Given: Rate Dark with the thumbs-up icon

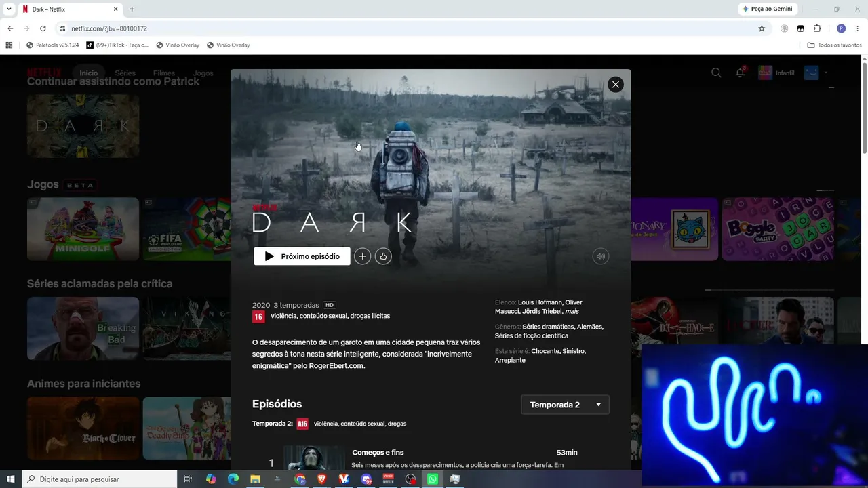Looking at the screenshot, I should 383,256.
